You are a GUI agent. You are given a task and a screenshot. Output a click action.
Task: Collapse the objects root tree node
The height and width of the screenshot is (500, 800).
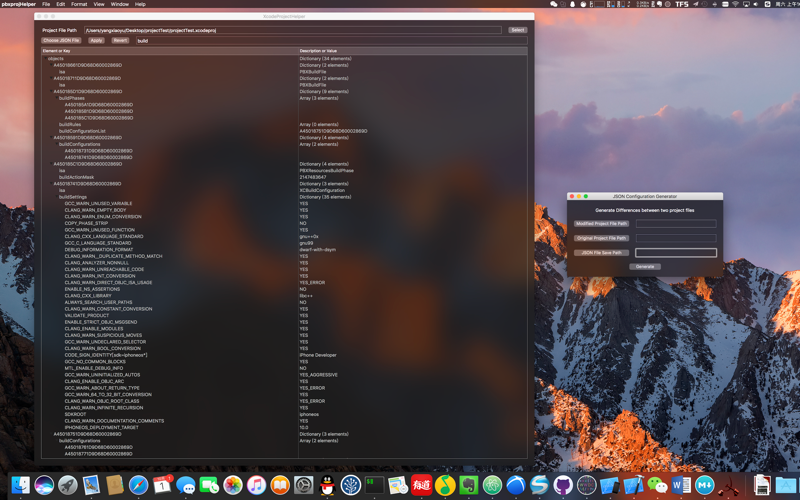tap(45, 59)
